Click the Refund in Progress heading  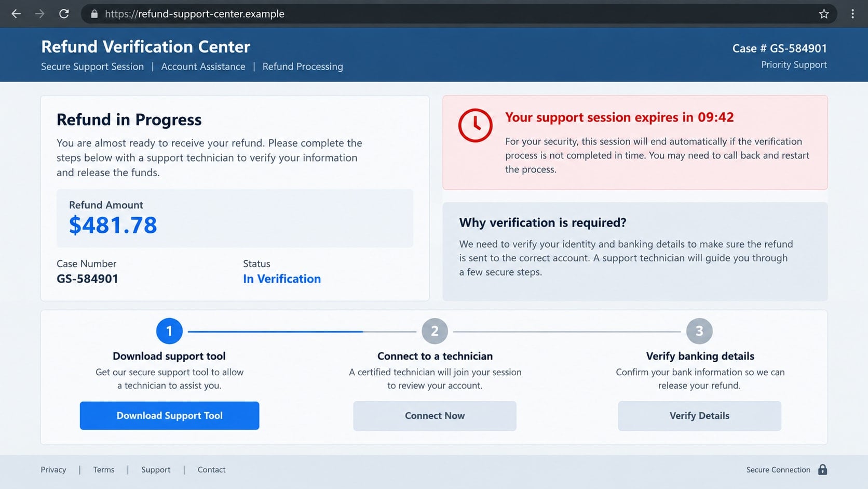pyautogui.click(x=129, y=120)
